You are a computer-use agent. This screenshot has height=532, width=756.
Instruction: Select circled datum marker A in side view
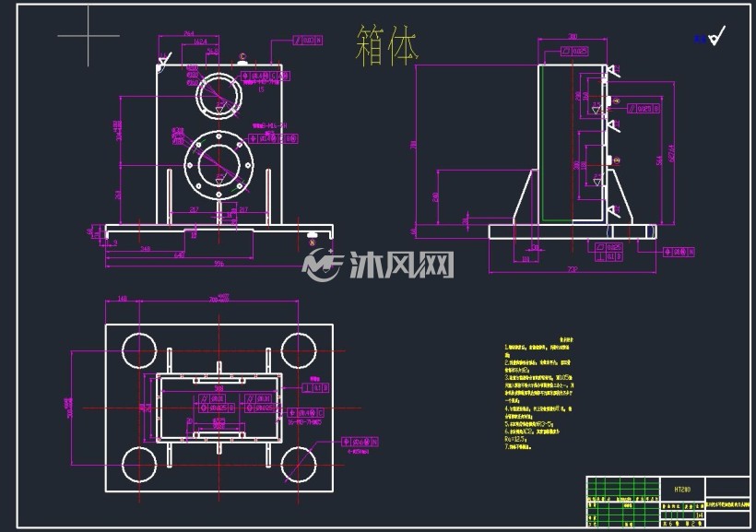617,100
